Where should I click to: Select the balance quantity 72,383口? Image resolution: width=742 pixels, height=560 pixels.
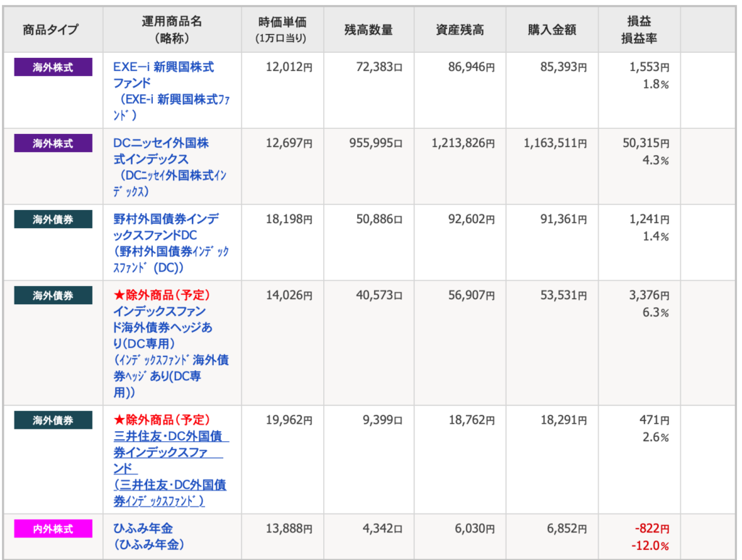pos(380,67)
